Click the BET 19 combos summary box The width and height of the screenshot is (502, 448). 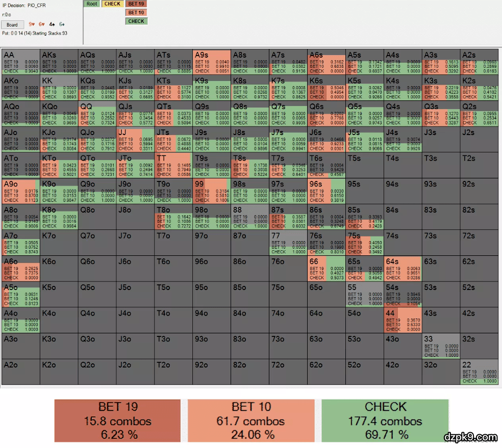click(x=117, y=420)
